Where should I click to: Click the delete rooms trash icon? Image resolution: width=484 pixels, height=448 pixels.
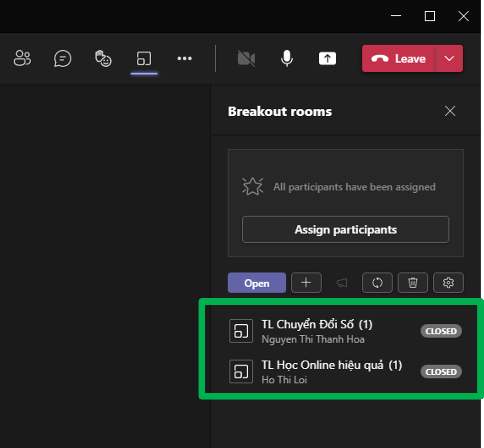point(413,283)
